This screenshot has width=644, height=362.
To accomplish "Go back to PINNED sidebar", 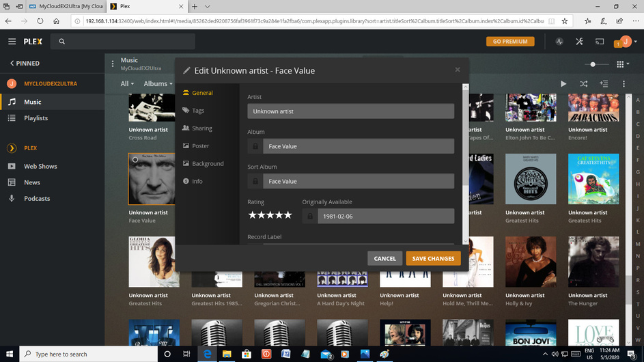I will pyautogui.click(x=25, y=64).
